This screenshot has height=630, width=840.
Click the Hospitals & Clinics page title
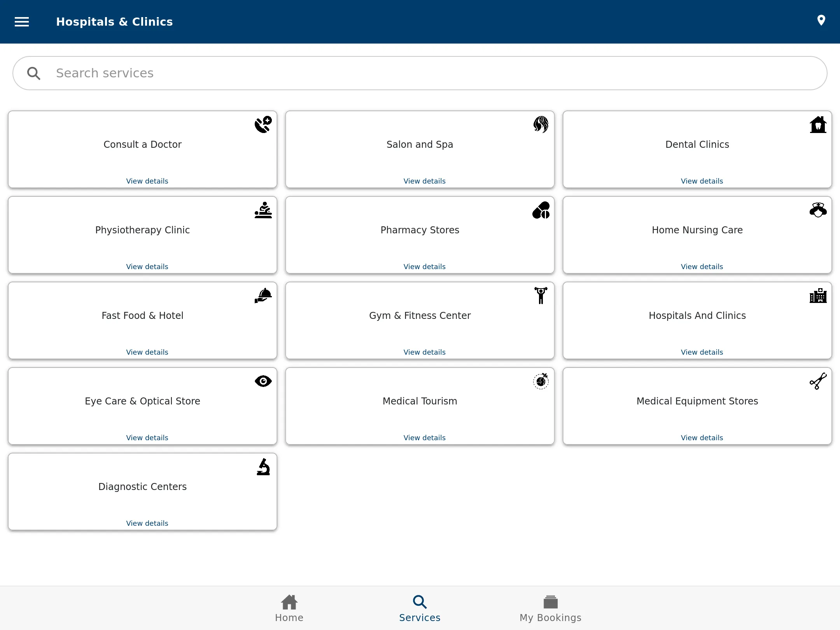(114, 22)
